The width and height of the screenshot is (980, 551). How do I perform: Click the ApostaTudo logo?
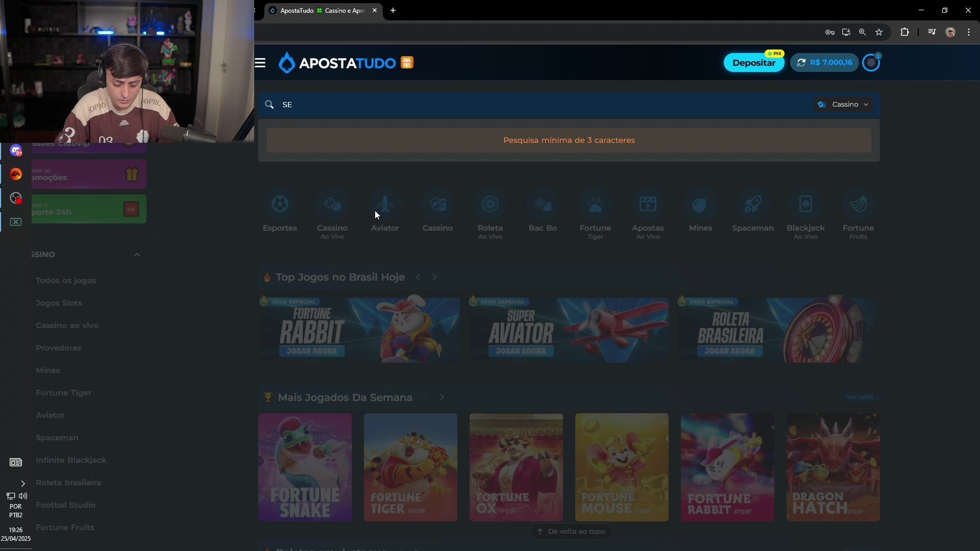click(337, 63)
